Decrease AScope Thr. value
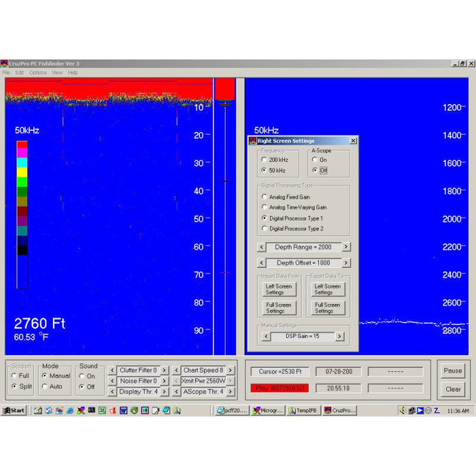This screenshot has width=476, height=476. tap(176, 392)
